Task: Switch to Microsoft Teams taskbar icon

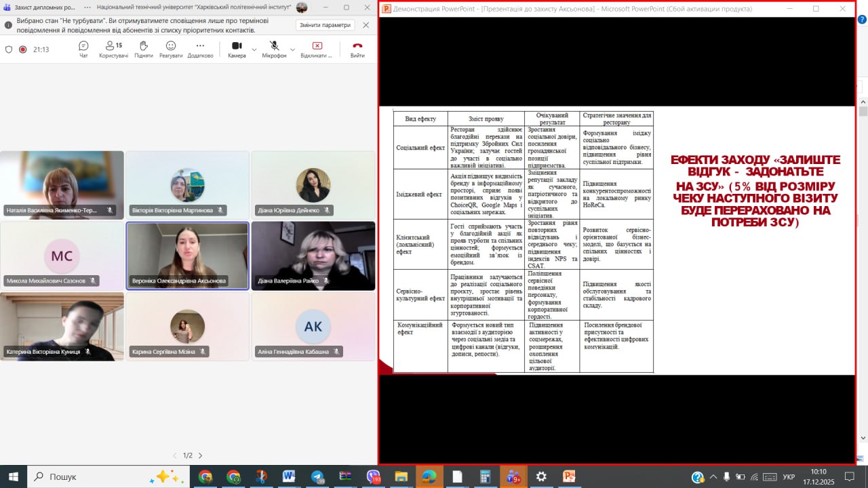Action: coord(513,476)
